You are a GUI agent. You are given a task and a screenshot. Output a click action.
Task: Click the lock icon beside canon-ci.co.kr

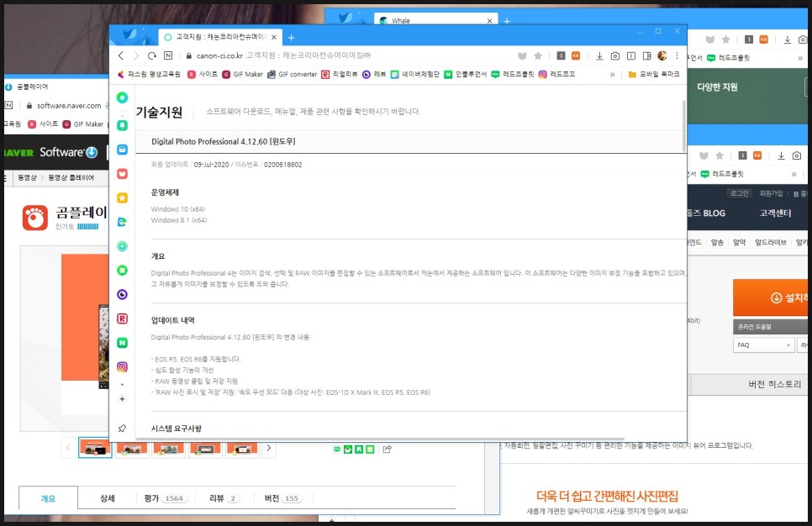(x=188, y=55)
